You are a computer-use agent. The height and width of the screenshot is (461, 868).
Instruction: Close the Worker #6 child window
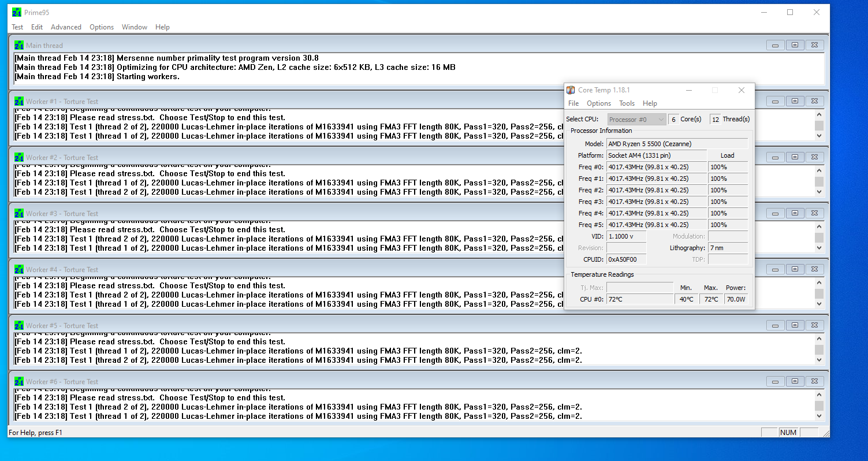pos(814,381)
